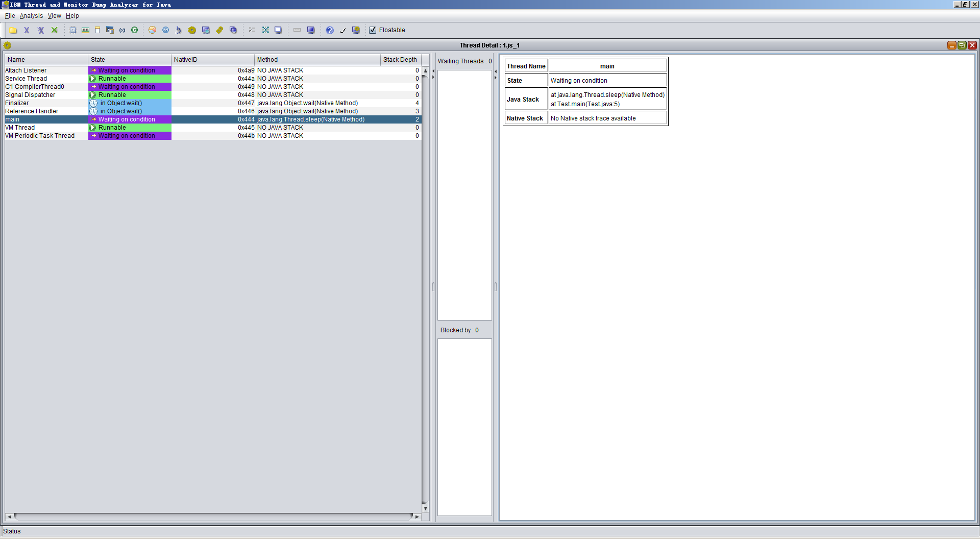The height and width of the screenshot is (539, 980).
Task: Select the Attach Listener thread row
Action: point(213,70)
